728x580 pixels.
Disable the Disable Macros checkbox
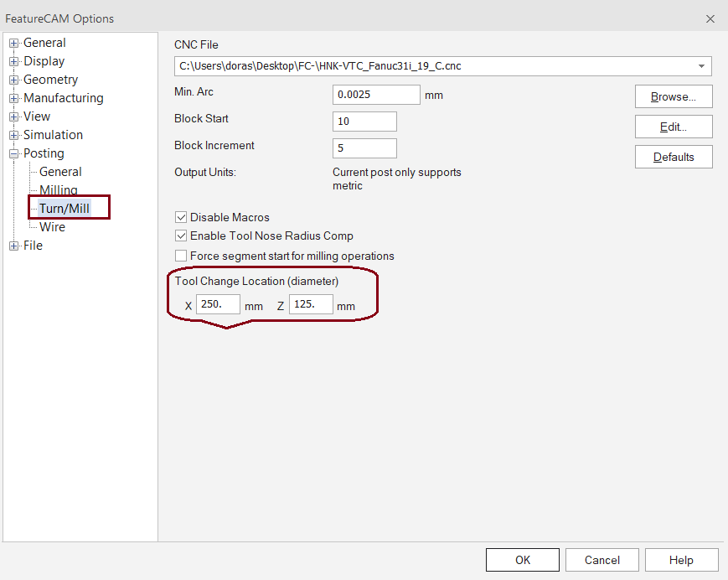click(x=181, y=217)
